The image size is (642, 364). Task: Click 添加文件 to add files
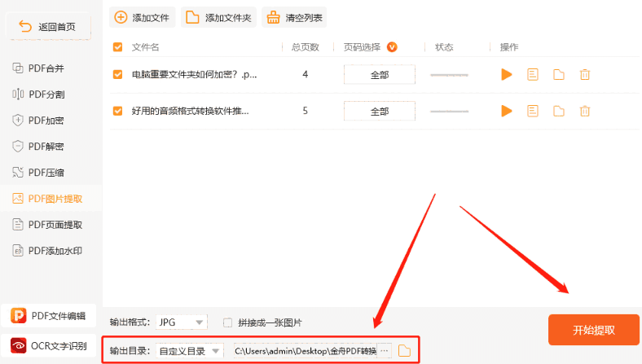(x=142, y=18)
